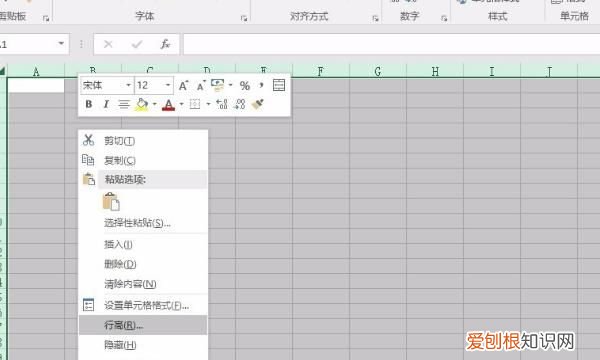Viewport: 600px width, 360px height.
Task: Click the center align icon in mini toolbar
Action: tap(124, 104)
